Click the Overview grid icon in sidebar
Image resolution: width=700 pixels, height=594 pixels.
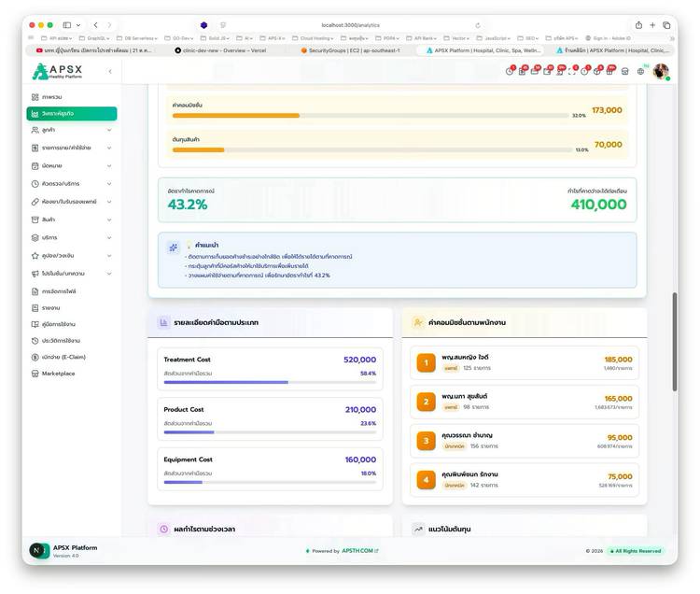point(35,97)
